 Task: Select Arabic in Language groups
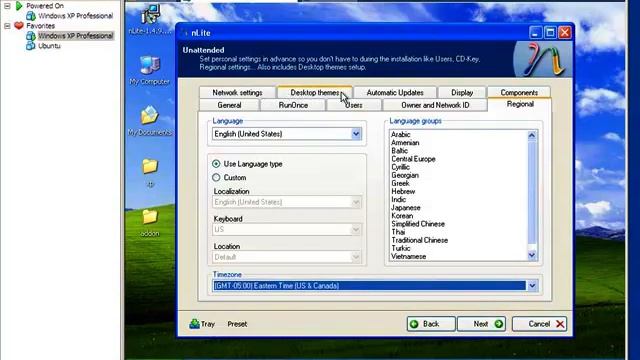click(x=400, y=134)
